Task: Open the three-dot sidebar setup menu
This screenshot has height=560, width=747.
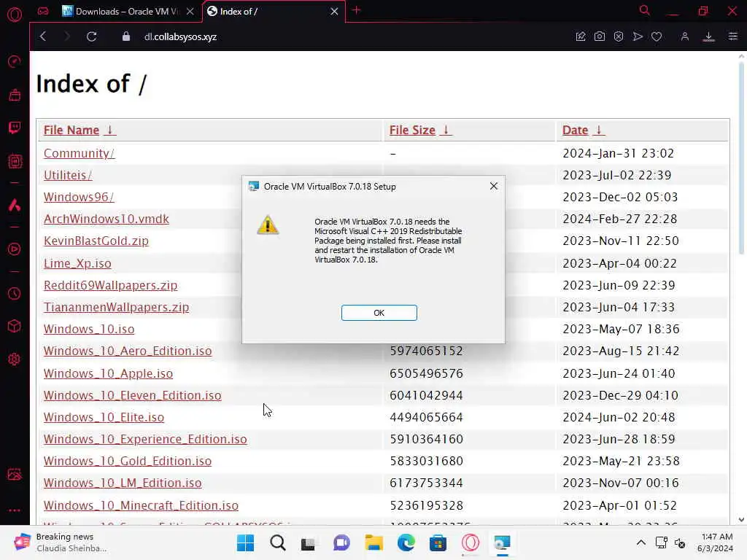Action: [15, 510]
